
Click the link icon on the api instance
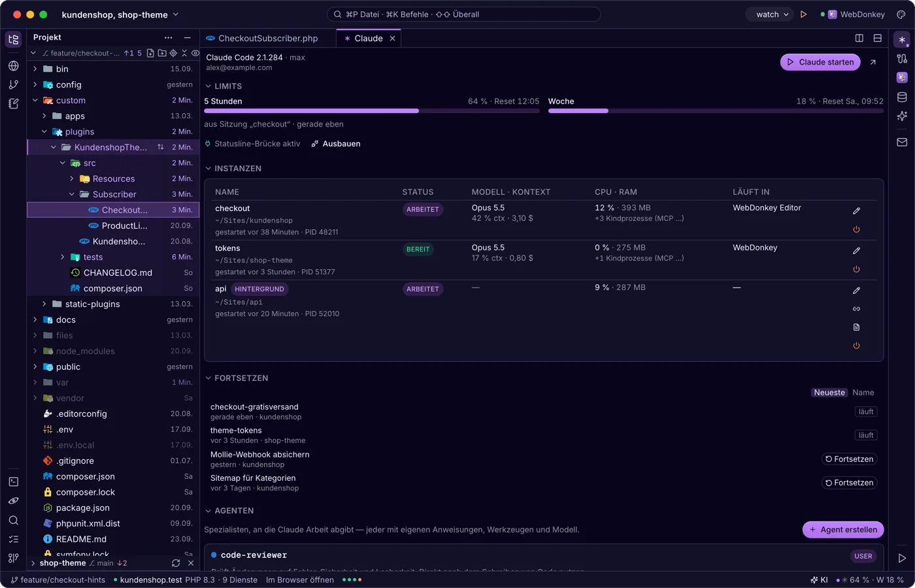tap(856, 308)
